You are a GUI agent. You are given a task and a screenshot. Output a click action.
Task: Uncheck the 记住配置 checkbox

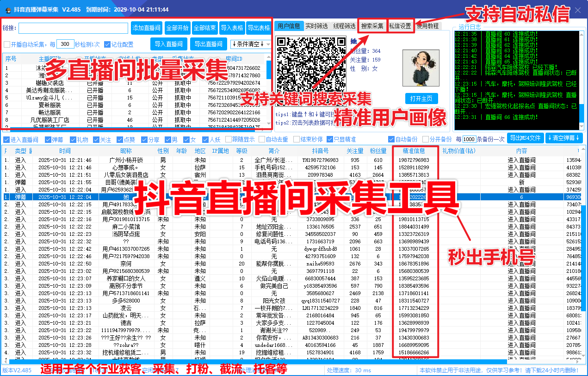tap(108, 44)
